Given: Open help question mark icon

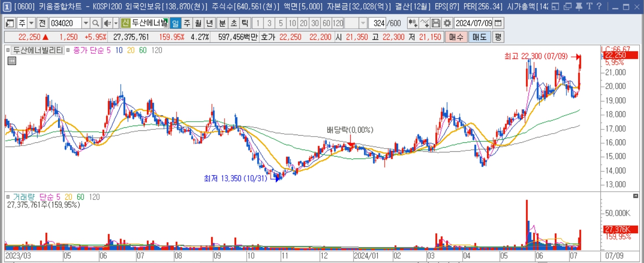Looking at the screenshot, I should click(599, 7).
